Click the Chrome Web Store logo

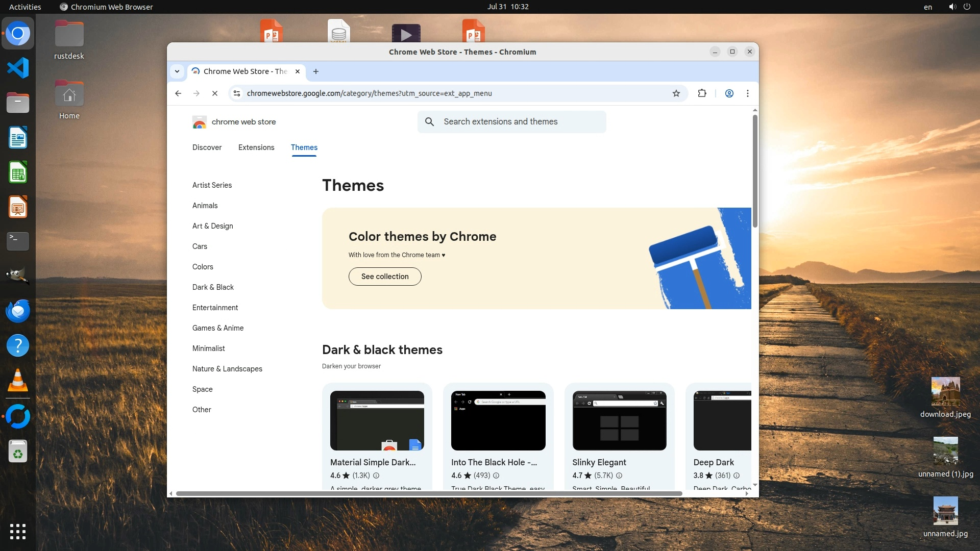(200, 122)
